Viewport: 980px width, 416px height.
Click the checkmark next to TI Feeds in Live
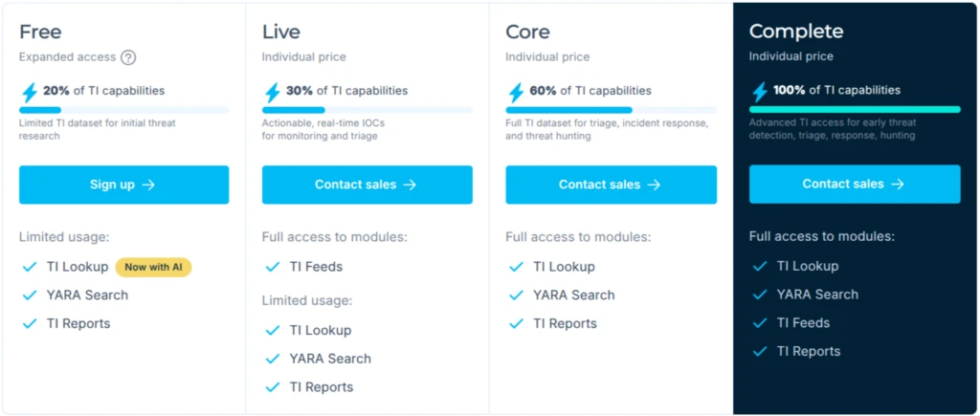(x=272, y=267)
